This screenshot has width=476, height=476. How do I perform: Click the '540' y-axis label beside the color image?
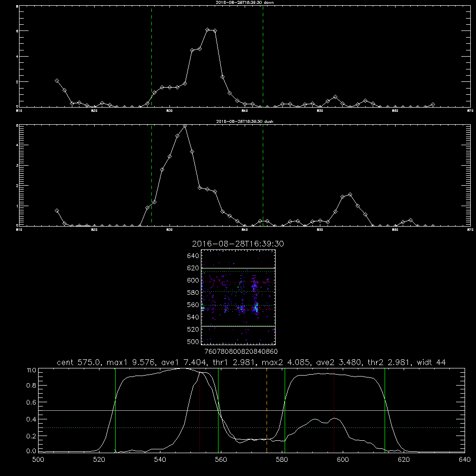(193, 317)
